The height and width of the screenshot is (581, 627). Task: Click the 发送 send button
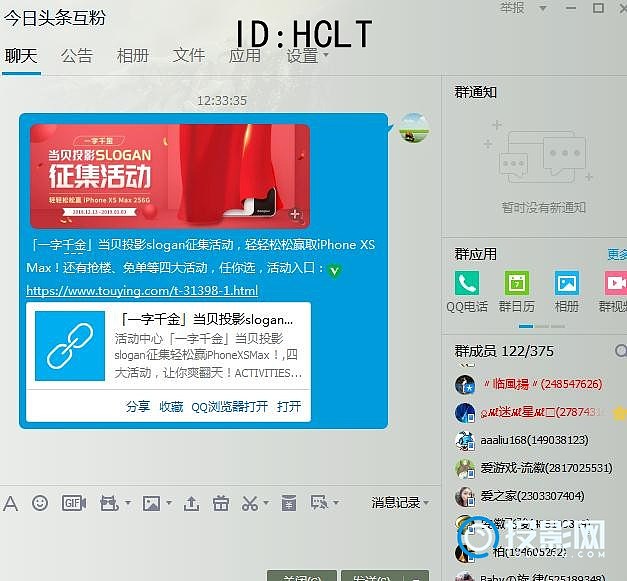[372, 576]
